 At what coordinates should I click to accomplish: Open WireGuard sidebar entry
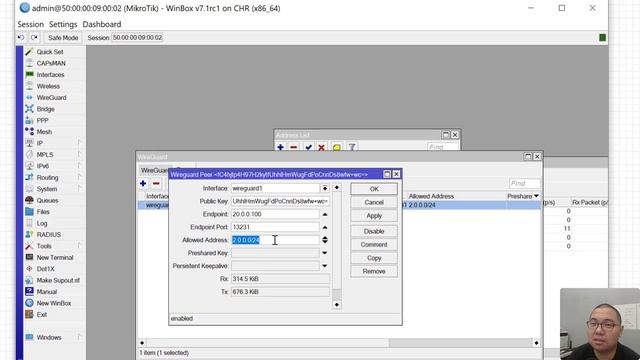click(51, 98)
